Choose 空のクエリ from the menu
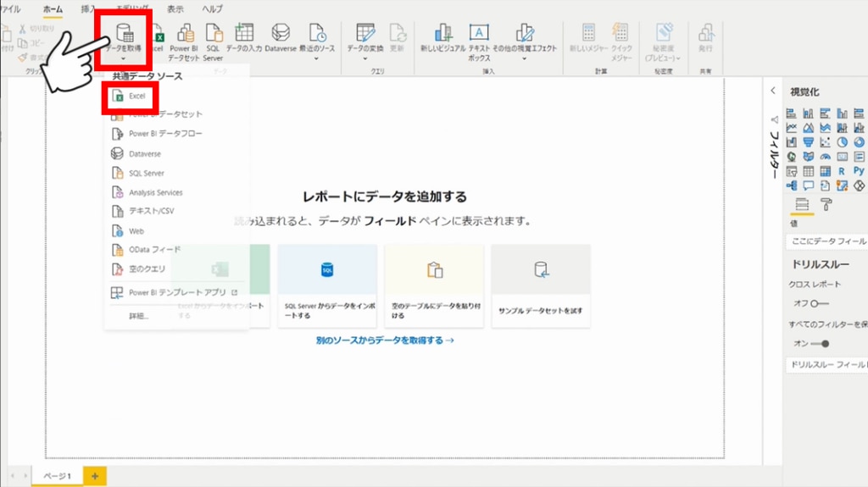The width and height of the screenshot is (868, 487). click(176, 269)
